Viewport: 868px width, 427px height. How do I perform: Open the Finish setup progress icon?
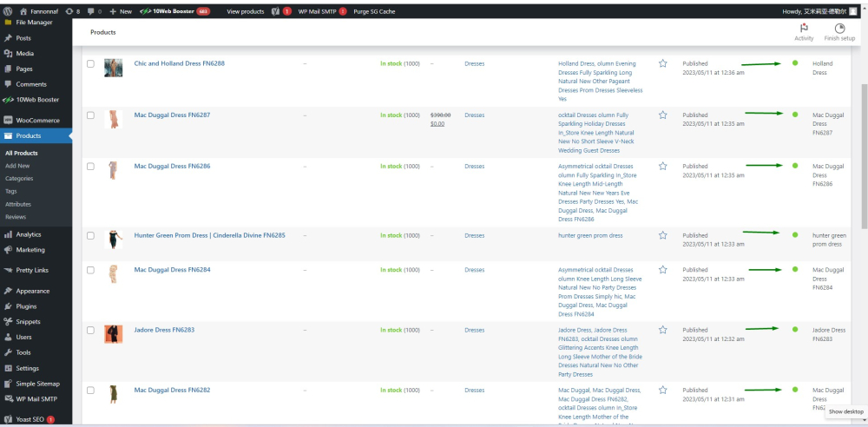(x=839, y=29)
